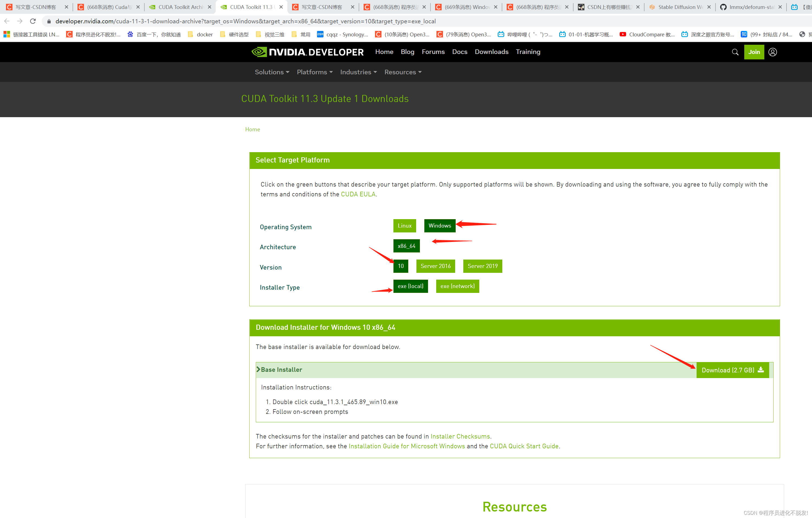Choose the Server 2016 version option

[435, 266]
